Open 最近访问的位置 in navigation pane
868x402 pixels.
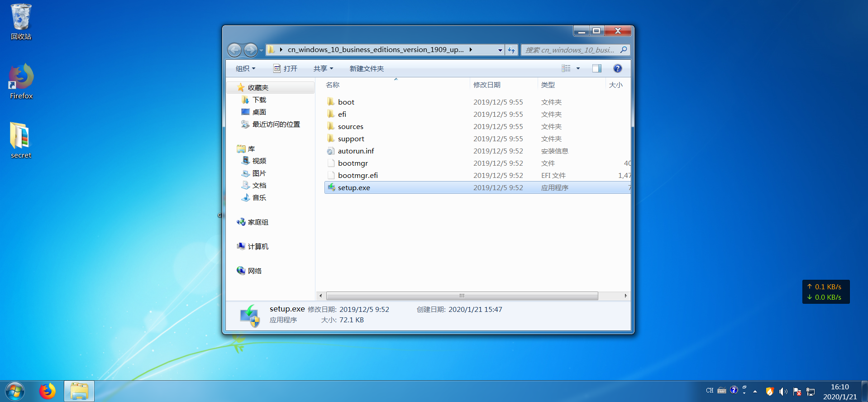tap(276, 124)
